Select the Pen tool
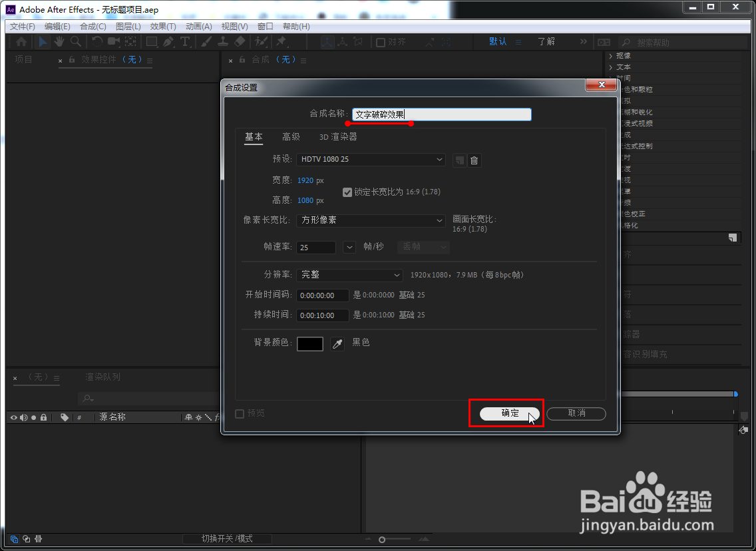756x551 pixels. pos(169,42)
